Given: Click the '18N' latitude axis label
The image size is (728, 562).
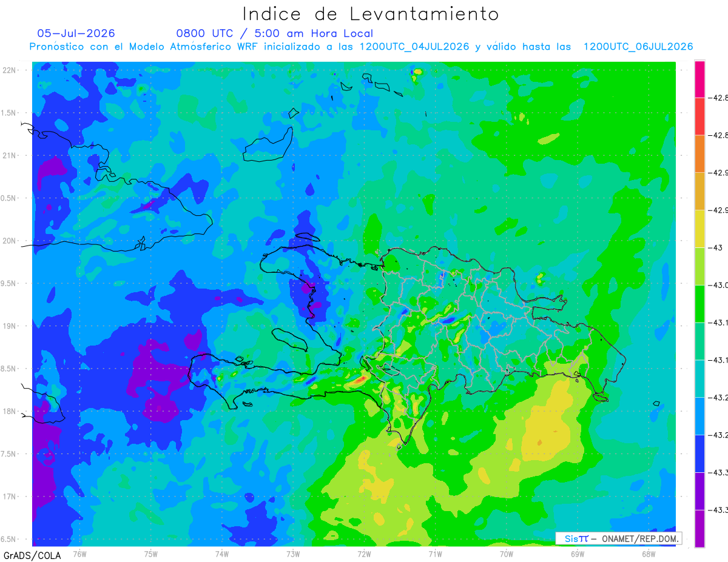Looking at the screenshot, I should pos(10,411).
